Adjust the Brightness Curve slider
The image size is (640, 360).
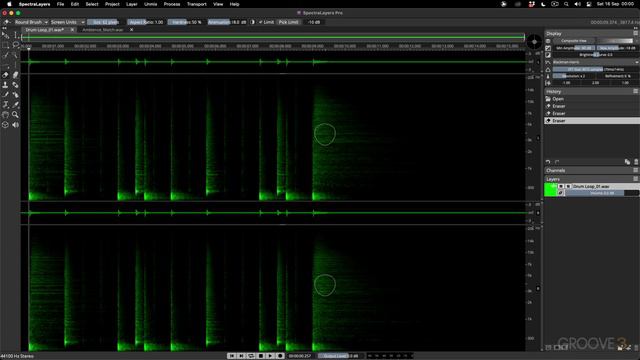(x=596, y=55)
